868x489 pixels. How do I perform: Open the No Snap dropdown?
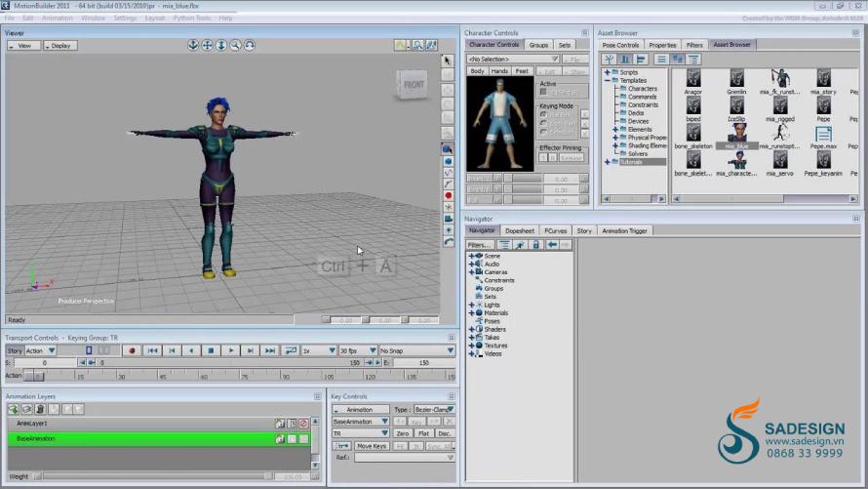tap(416, 350)
